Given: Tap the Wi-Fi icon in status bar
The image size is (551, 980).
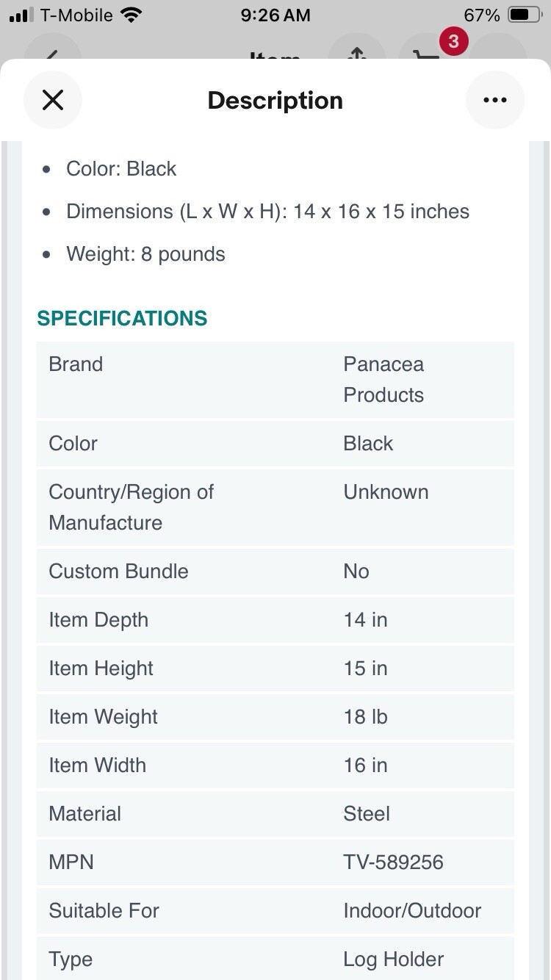Looking at the screenshot, I should [132, 15].
